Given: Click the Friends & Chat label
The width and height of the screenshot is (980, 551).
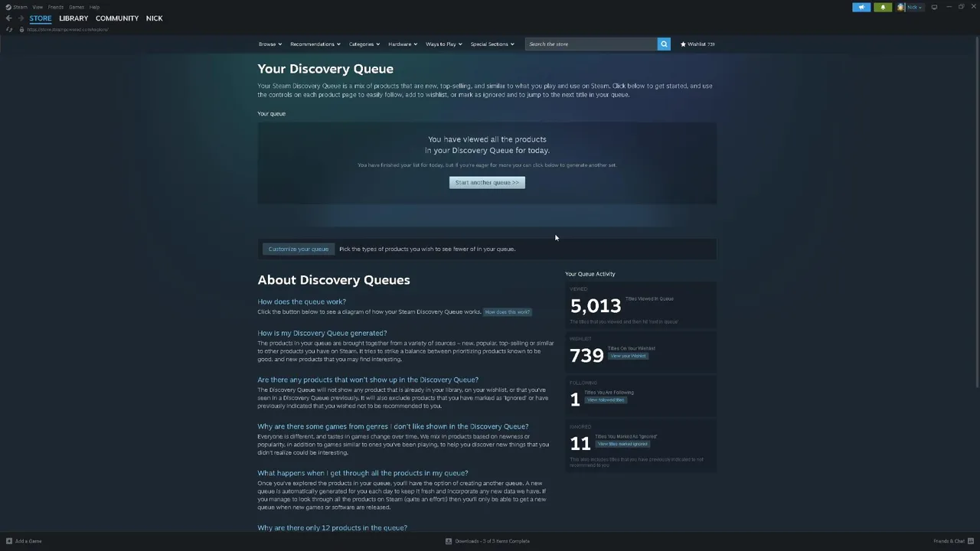Looking at the screenshot, I should pos(949,541).
